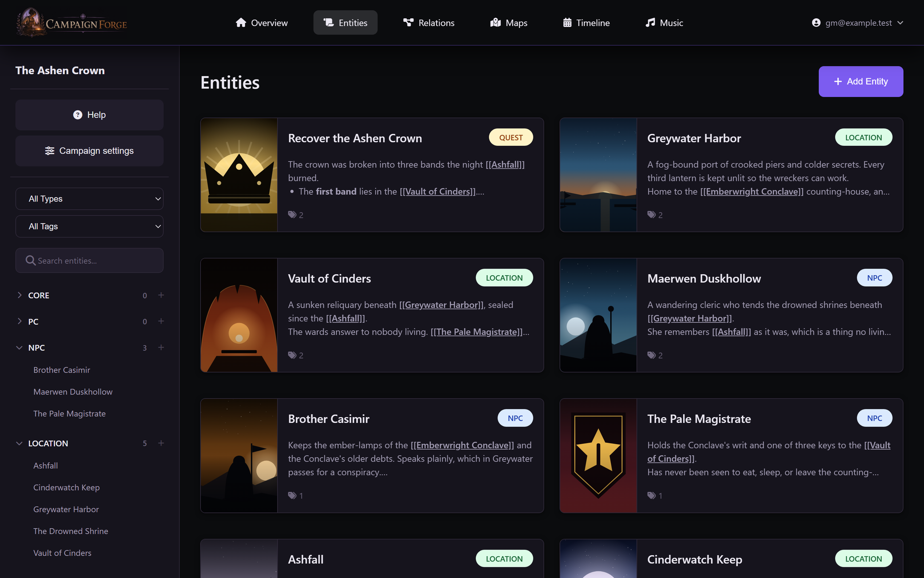This screenshot has width=924, height=578.
Task: Select The Drowned Shrine in the sidebar
Action: point(71,531)
